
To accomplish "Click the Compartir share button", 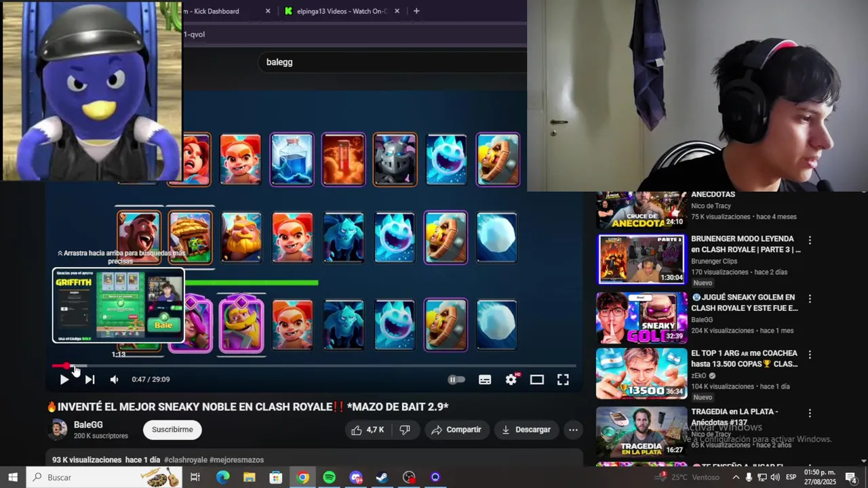I will point(456,430).
